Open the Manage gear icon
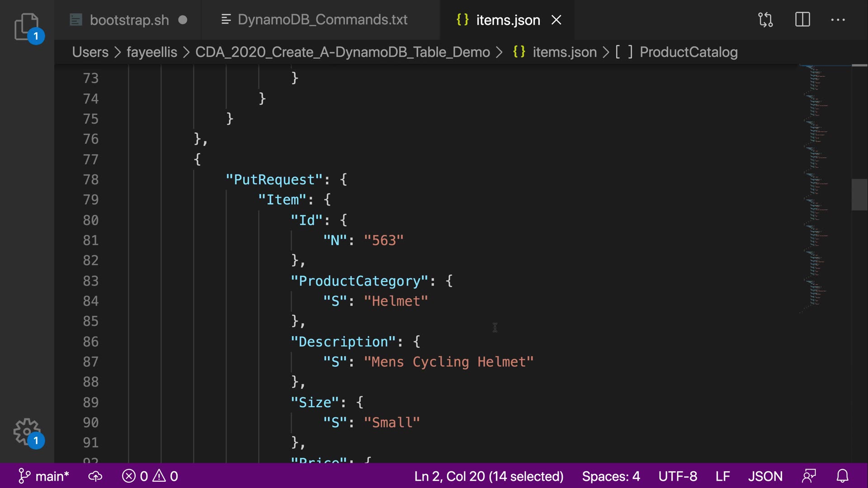This screenshot has width=868, height=488. pos(26,432)
